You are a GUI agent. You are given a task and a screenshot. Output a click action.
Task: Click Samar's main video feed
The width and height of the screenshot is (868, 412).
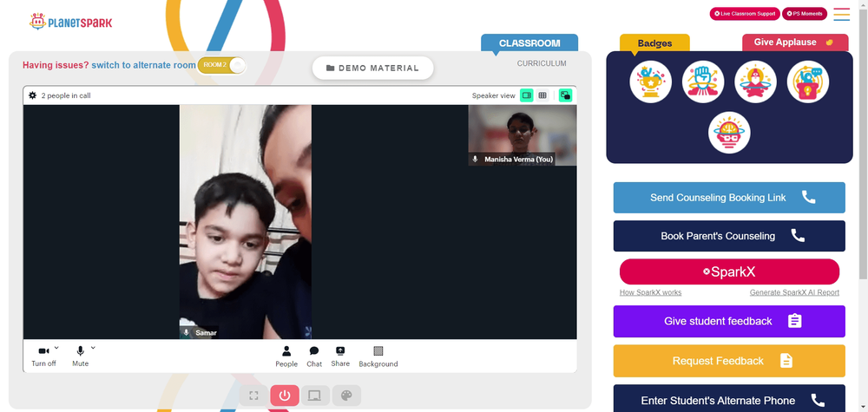[246, 222]
